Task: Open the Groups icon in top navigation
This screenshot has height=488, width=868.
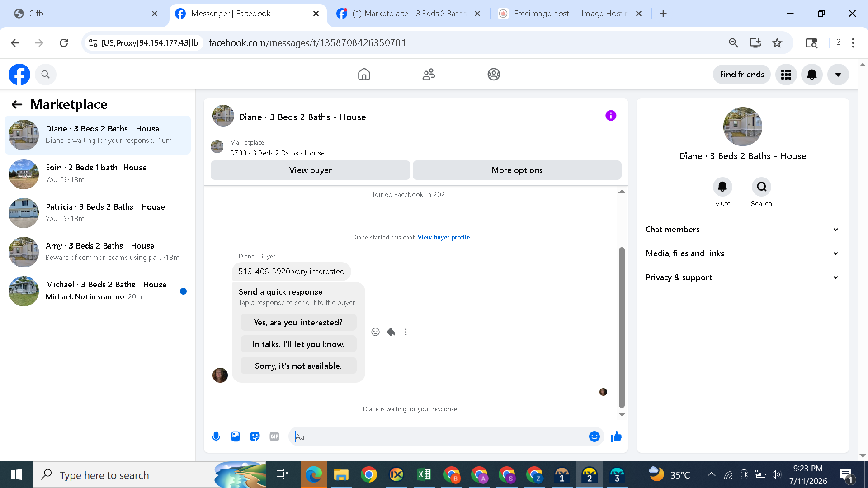Action: 494,75
